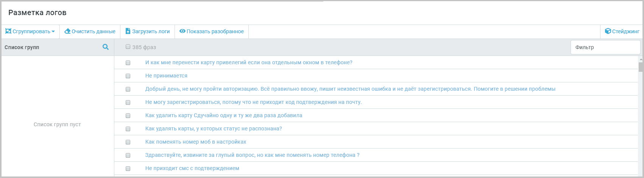
Task: Check the box for не могу пройти авторизацию phrase
Action: [x=128, y=89]
